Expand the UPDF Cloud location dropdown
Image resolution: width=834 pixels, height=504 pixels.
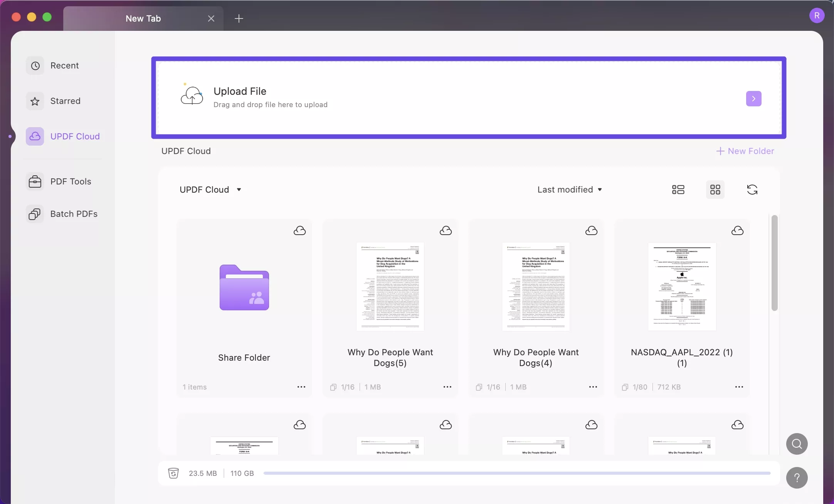tap(210, 190)
